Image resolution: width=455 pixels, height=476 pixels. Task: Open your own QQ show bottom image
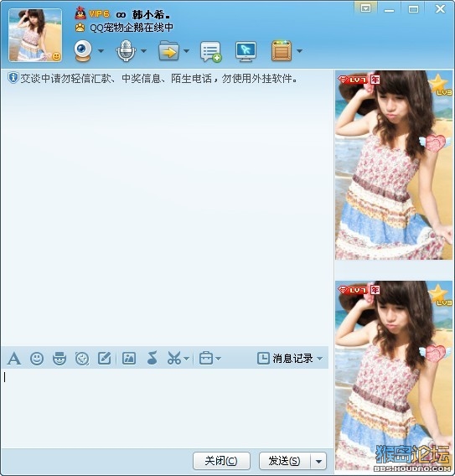click(394, 375)
